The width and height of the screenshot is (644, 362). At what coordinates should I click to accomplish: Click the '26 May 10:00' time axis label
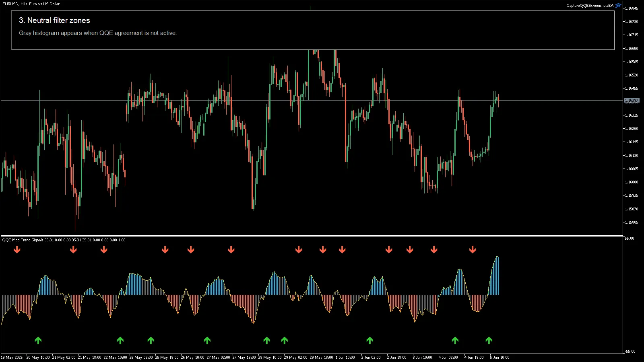(192, 358)
